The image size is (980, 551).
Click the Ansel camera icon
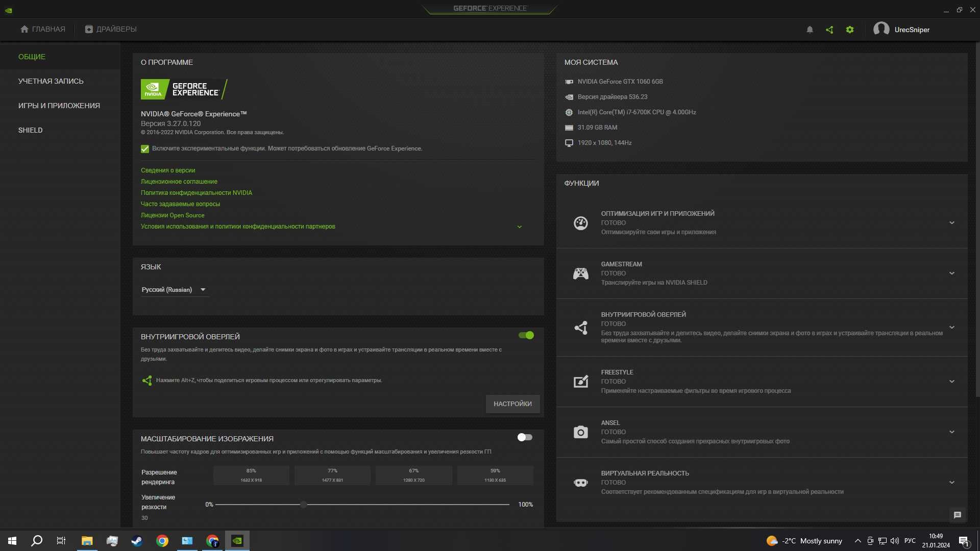(x=581, y=432)
